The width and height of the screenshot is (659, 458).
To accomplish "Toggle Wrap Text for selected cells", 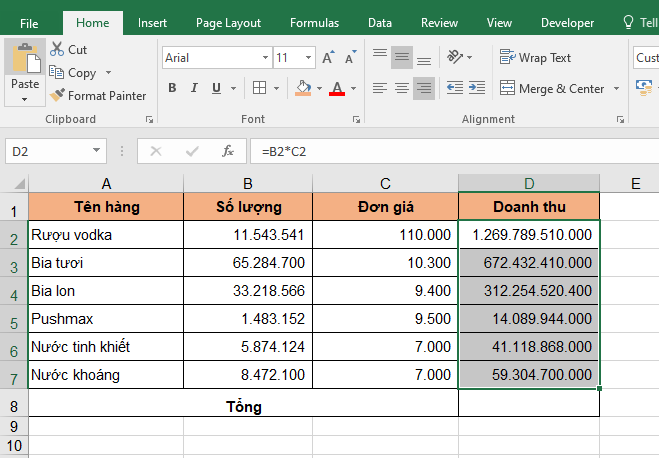I will coord(535,58).
